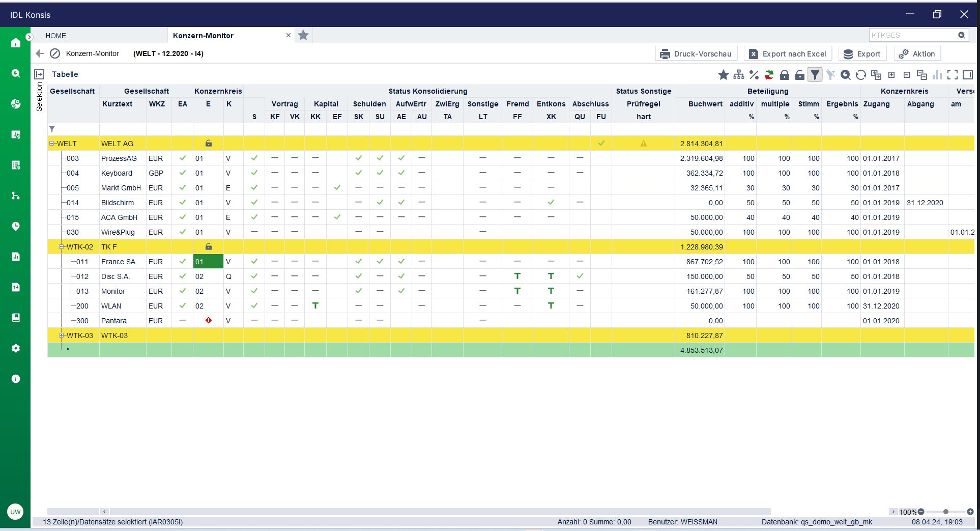This screenshot has height=531, width=980.
Task: Expand the WTK-03 tree node
Action: 62,336
